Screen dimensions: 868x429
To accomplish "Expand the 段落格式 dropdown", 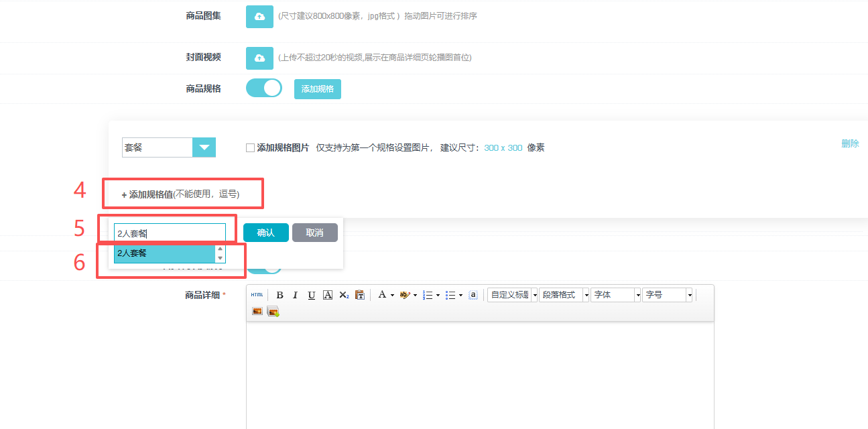I will click(586, 295).
